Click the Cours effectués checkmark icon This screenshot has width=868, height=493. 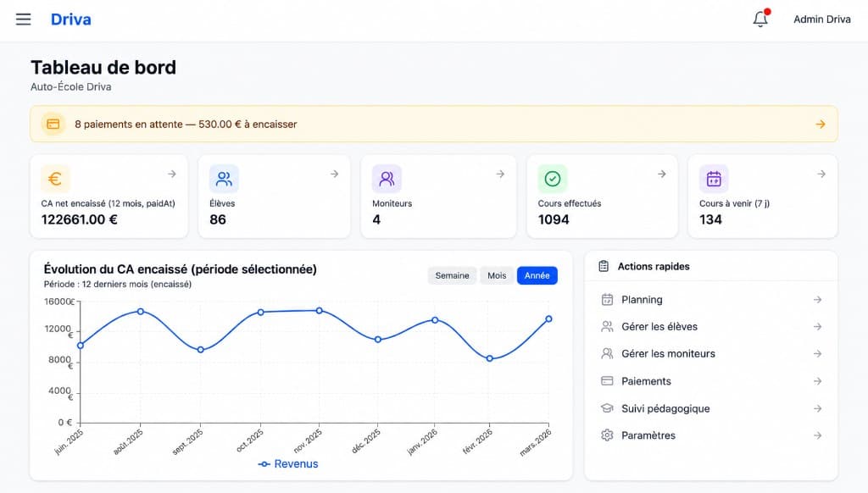click(x=553, y=179)
